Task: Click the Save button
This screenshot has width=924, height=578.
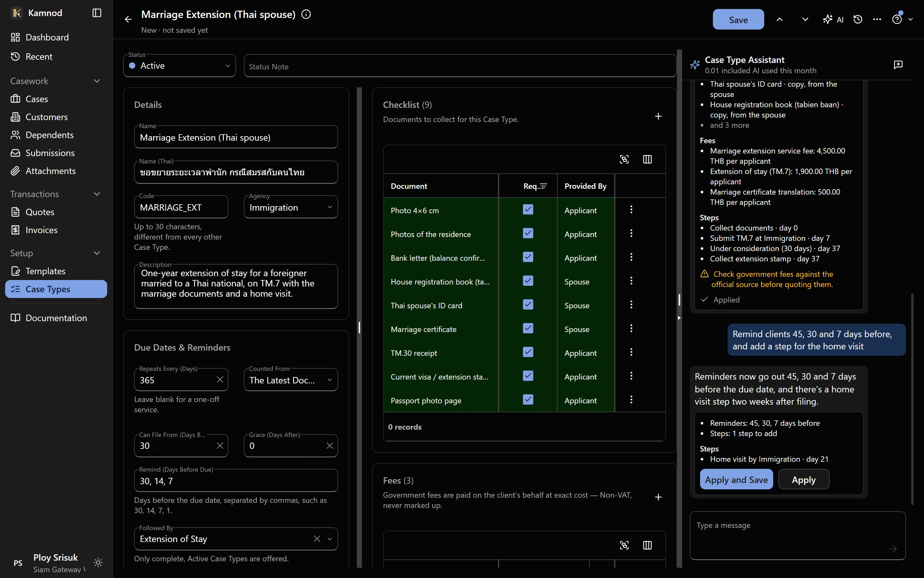Action: point(738,20)
